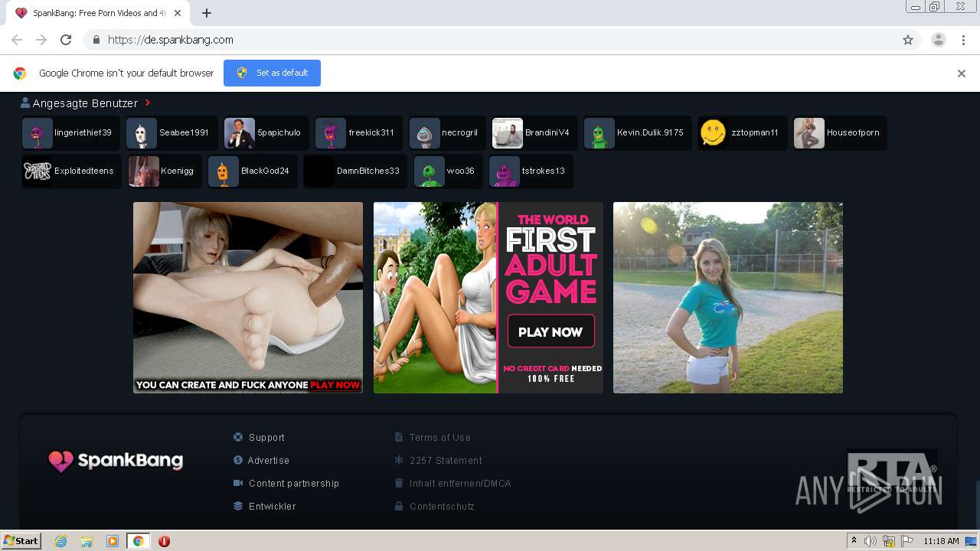Select the SpankBang browser tab

click(98, 13)
